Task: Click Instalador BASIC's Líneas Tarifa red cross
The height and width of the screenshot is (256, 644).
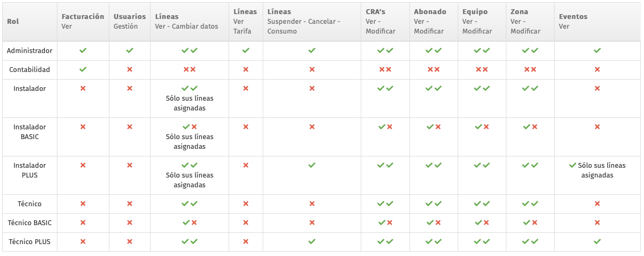Action: [245, 127]
